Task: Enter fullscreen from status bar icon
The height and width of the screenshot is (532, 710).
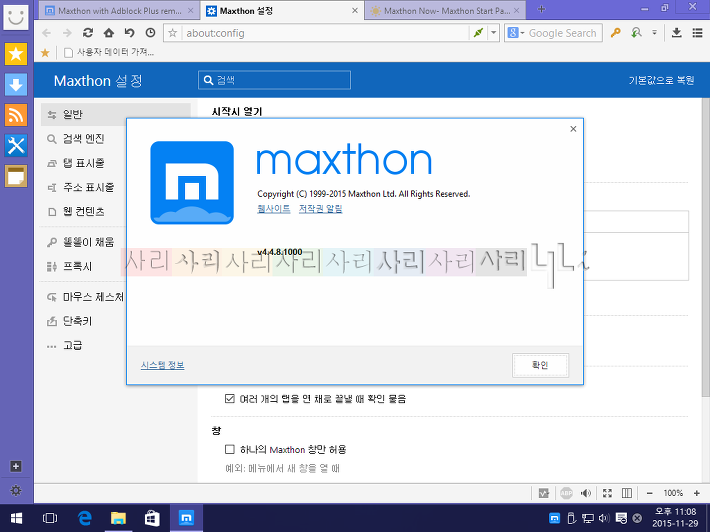Action: 607,493
